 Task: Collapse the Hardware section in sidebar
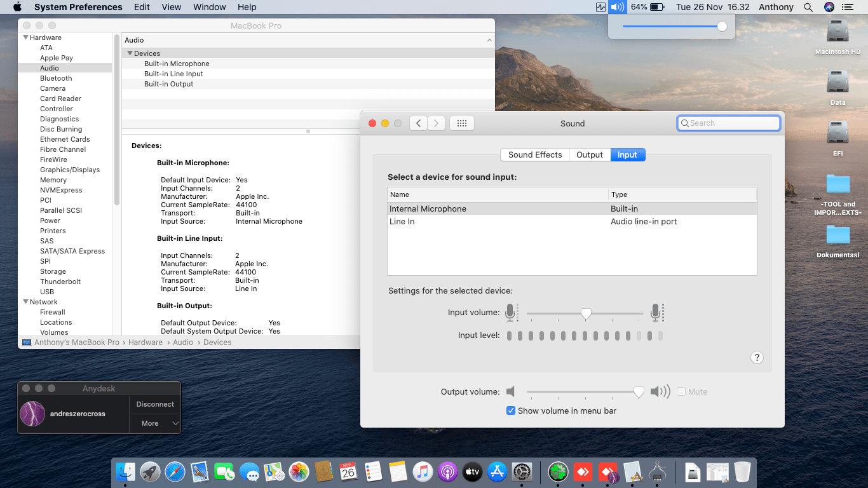(25, 37)
